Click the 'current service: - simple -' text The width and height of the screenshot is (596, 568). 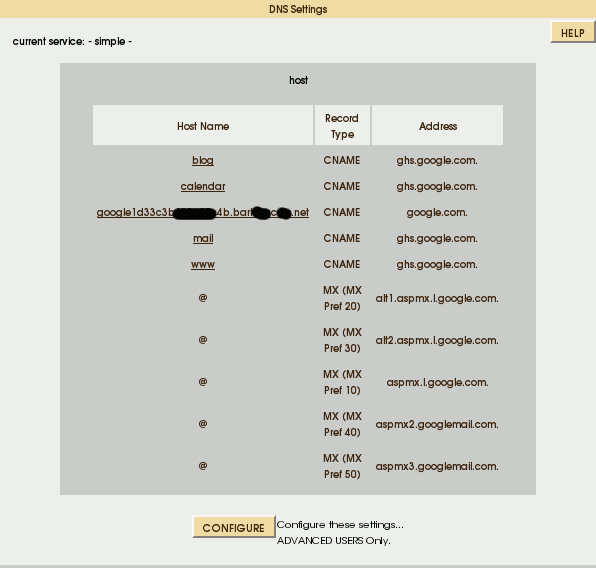[72, 41]
